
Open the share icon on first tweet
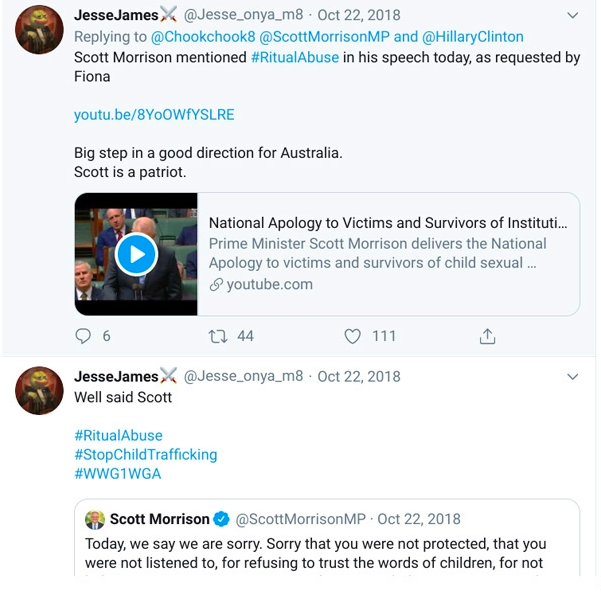[x=487, y=336]
